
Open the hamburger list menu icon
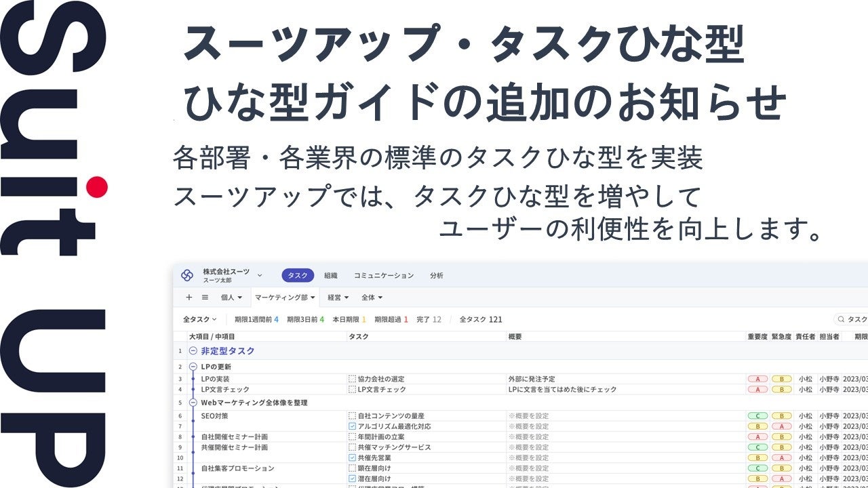tap(205, 297)
